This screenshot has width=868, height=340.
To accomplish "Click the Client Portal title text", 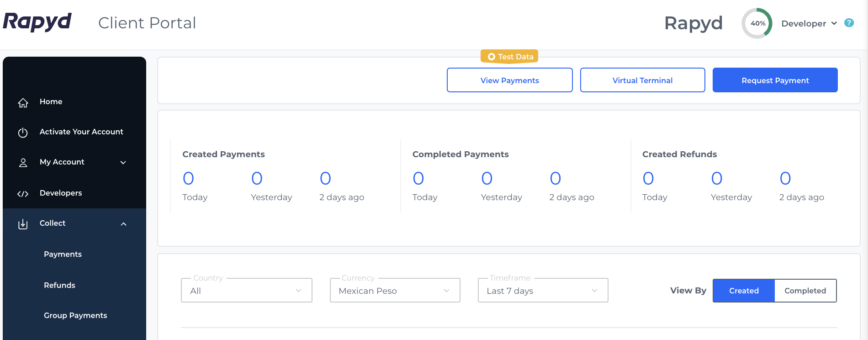I will (147, 23).
